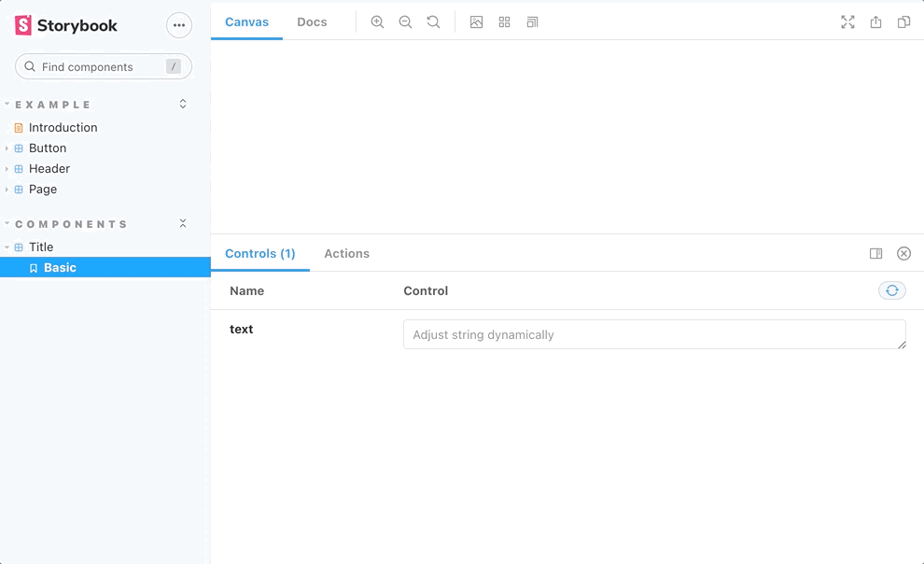Image resolution: width=924 pixels, height=564 pixels.
Task: Change the canvas background with image icon
Action: 476,21
